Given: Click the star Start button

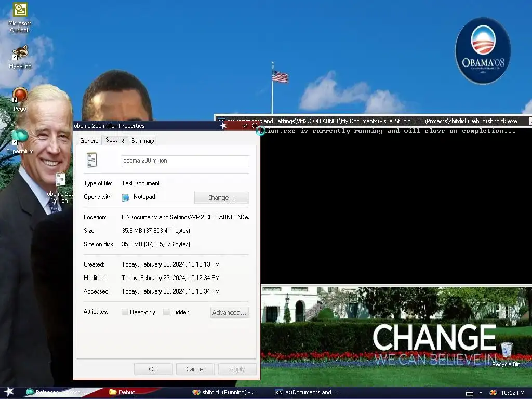Looking at the screenshot, I should [x=9, y=392].
